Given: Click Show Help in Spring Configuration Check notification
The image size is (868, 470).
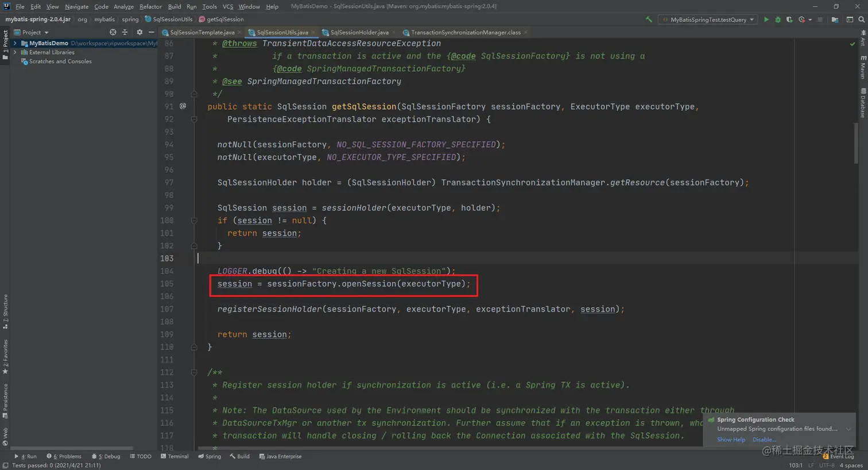Looking at the screenshot, I should pyautogui.click(x=731, y=440).
